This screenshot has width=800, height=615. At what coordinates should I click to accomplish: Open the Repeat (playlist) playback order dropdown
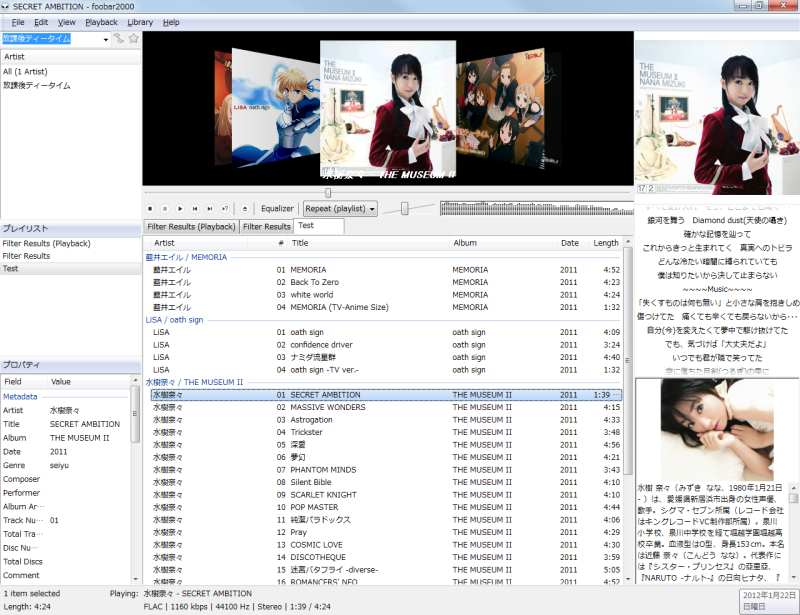340,209
